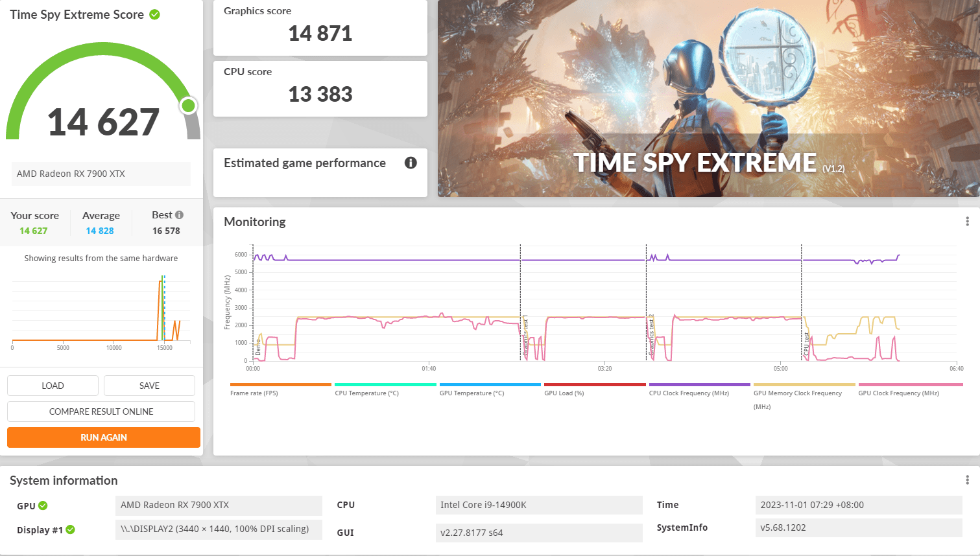
Task: Click the LOAD button
Action: point(53,386)
